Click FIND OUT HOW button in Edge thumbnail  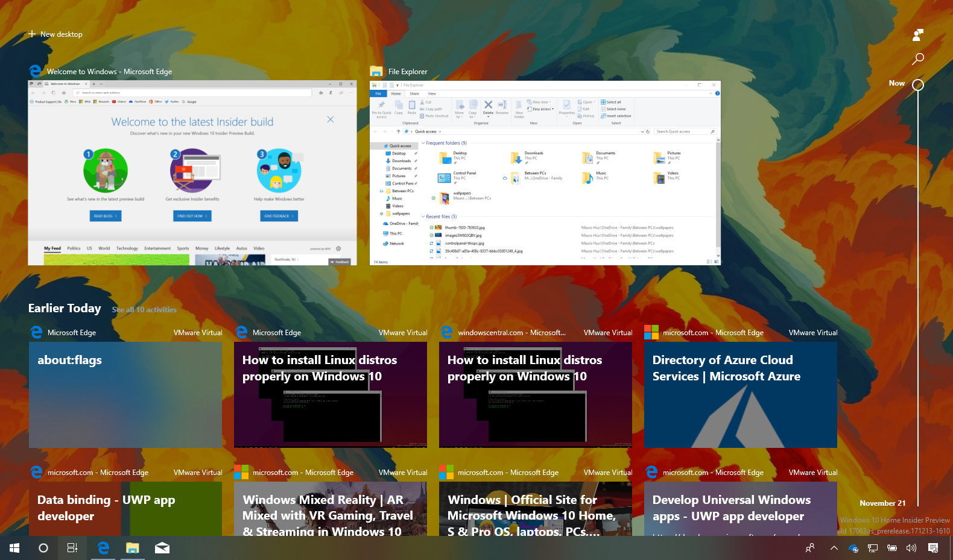coord(192,216)
